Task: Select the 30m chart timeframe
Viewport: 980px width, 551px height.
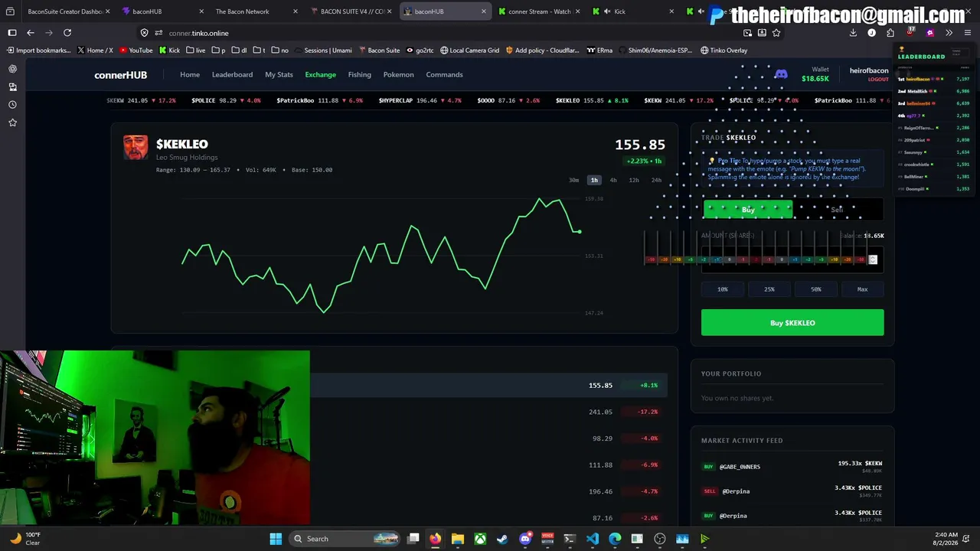Action: click(x=573, y=180)
